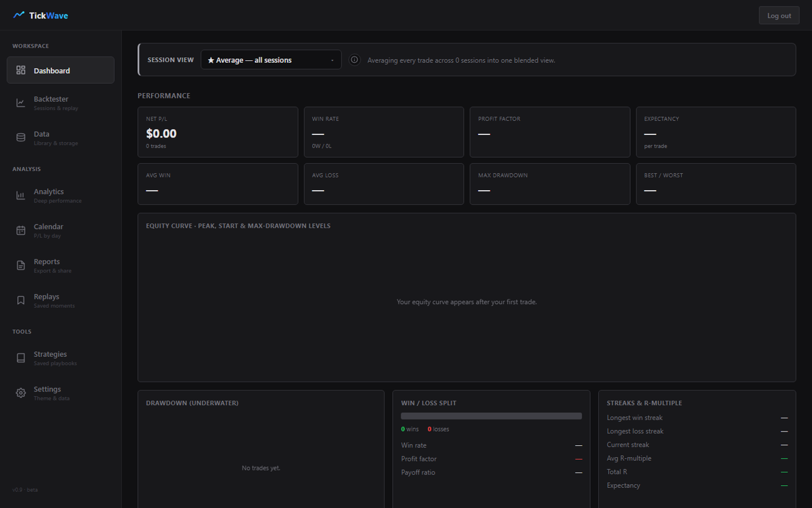The width and height of the screenshot is (812, 508).
Task: Select the Best / Worst card
Action: click(716, 184)
